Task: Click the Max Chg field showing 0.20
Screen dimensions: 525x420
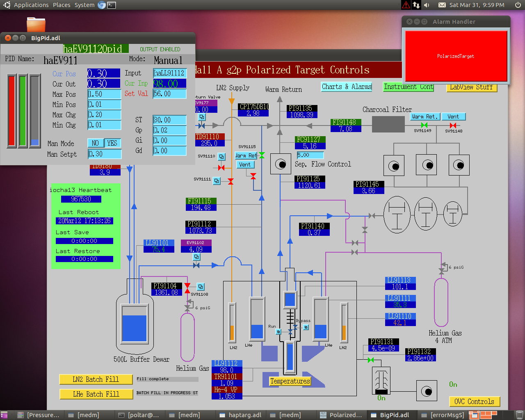Action: (x=105, y=115)
